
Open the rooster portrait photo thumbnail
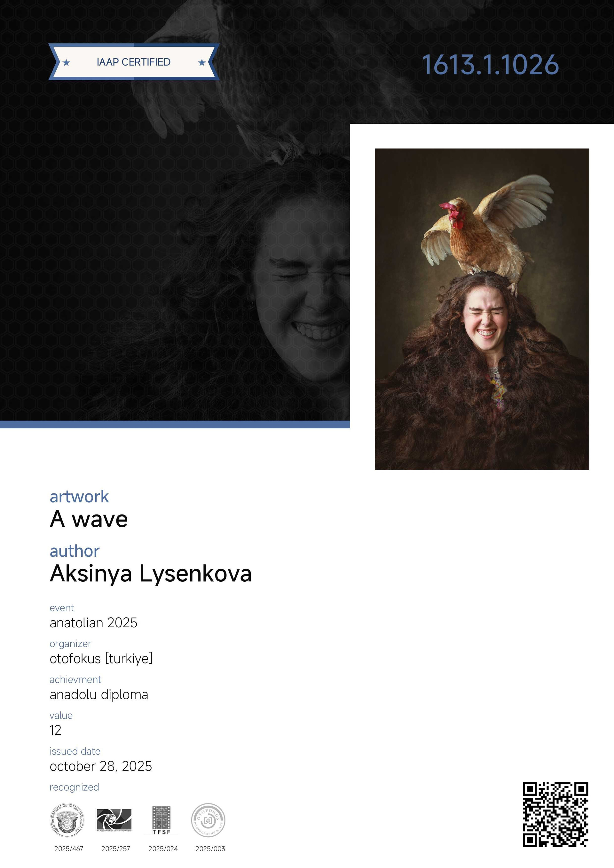(x=482, y=309)
